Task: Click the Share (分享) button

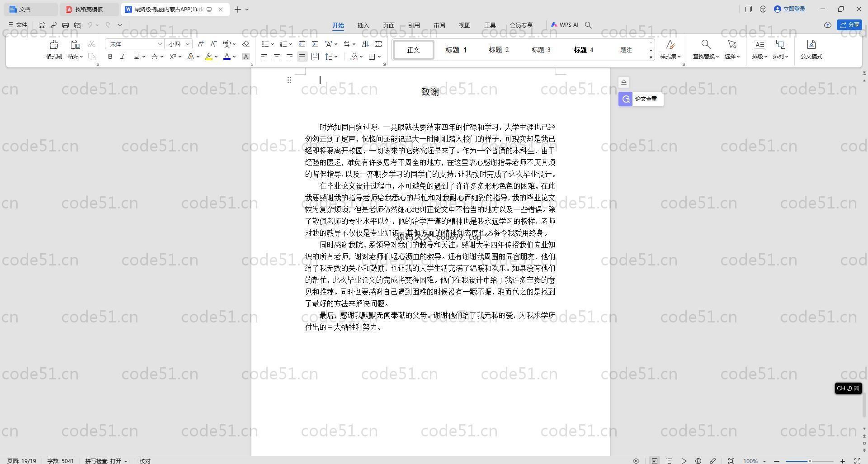Action: click(x=849, y=25)
